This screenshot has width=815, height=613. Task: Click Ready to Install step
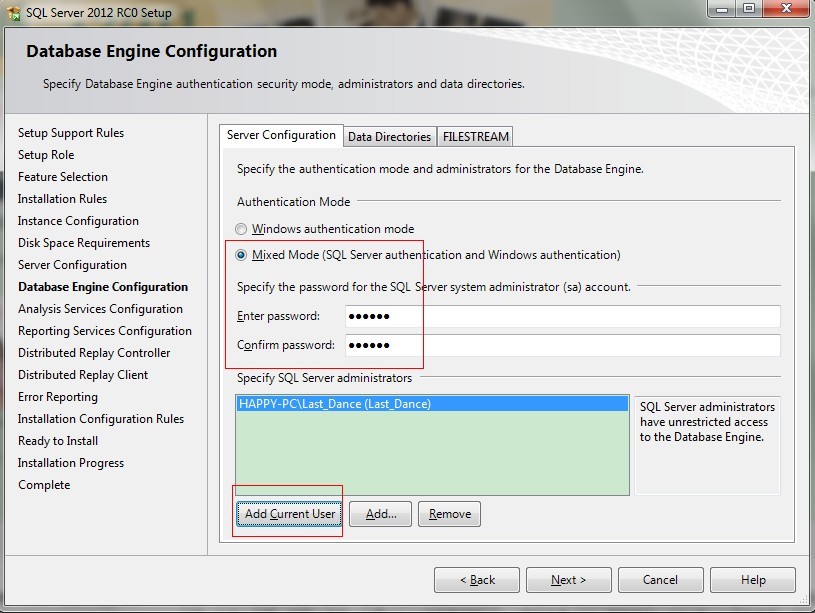tap(58, 441)
